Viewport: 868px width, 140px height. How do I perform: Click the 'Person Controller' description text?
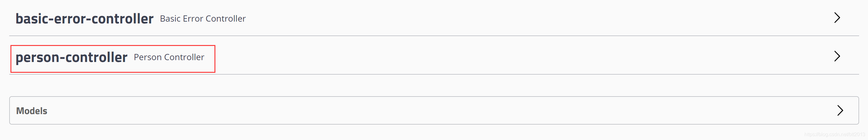[x=169, y=57]
